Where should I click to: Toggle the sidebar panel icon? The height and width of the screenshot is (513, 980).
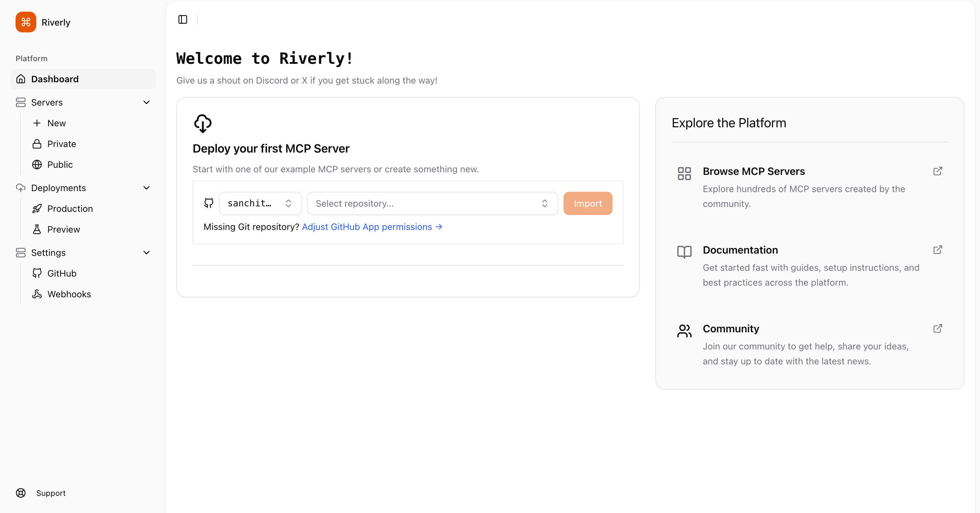coord(182,19)
